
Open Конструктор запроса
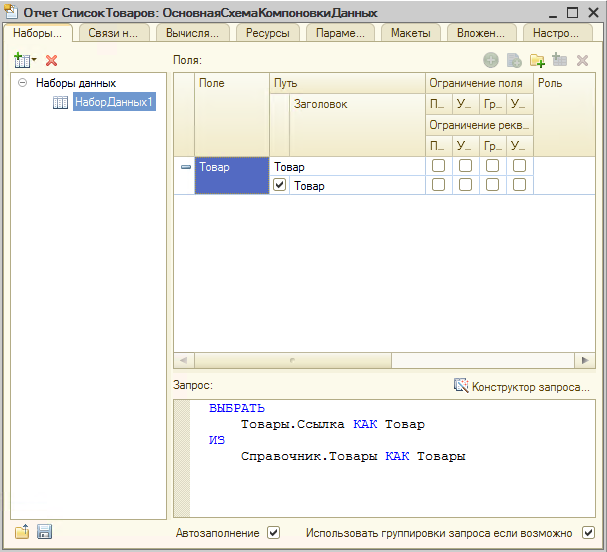[522, 386]
